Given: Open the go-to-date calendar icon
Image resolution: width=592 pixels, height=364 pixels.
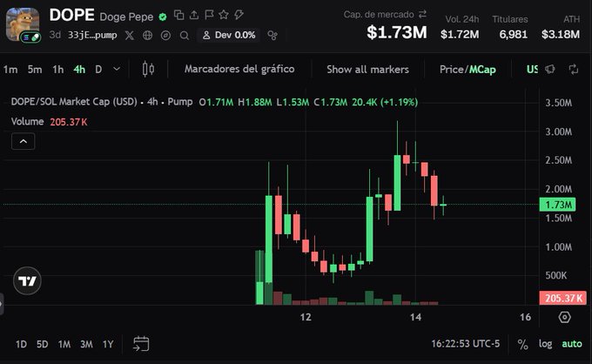Looking at the screenshot, I should [141, 344].
